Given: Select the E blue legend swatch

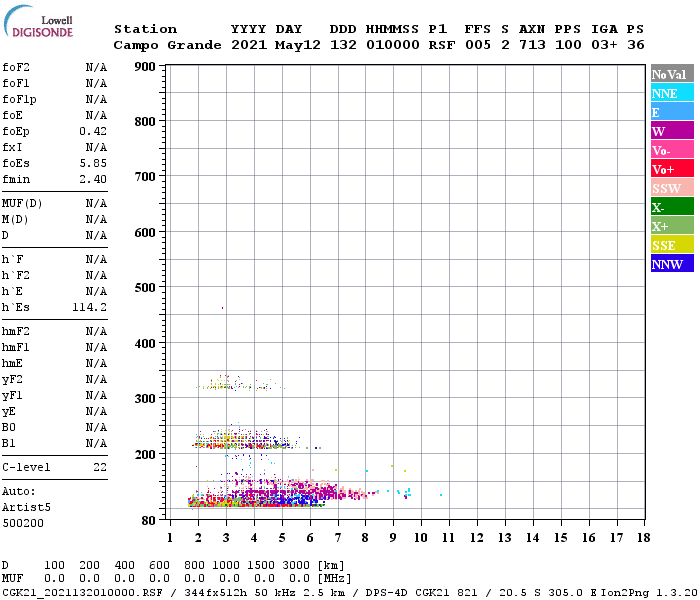Looking at the screenshot, I should pos(672,112).
